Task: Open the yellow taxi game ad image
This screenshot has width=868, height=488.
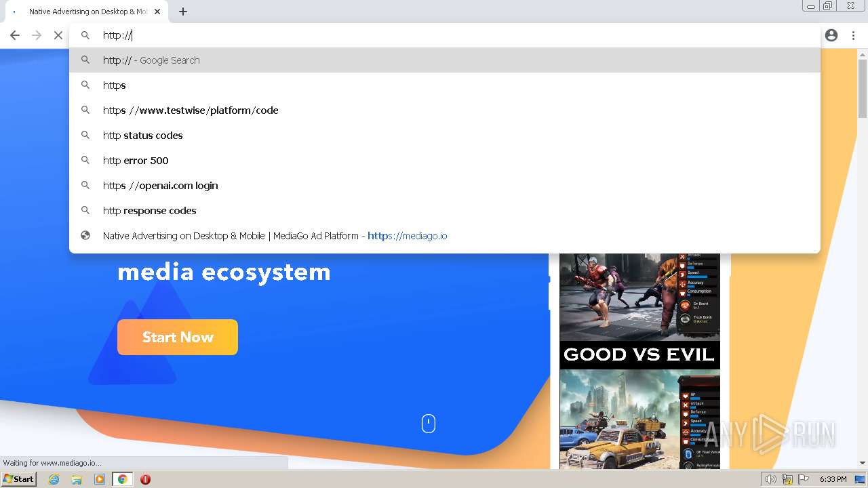Action: [639, 419]
